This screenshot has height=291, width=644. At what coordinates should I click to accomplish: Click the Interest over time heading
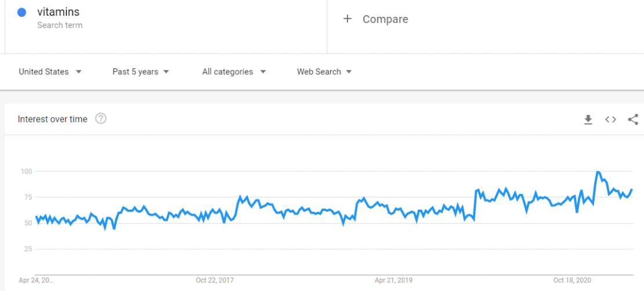pyautogui.click(x=53, y=119)
